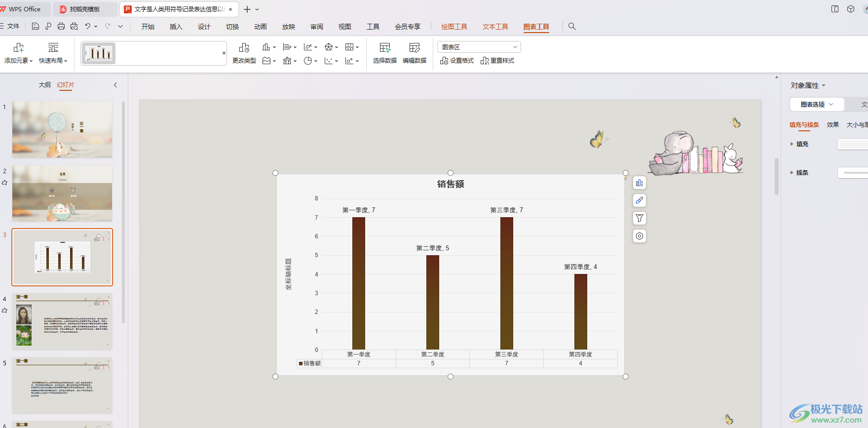Click the Redo arrow icon

click(x=108, y=27)
